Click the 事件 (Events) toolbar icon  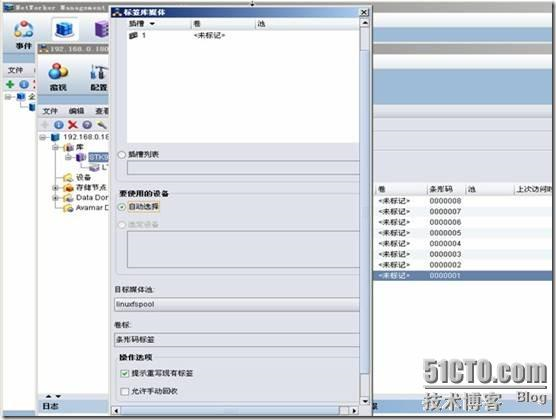24,35
